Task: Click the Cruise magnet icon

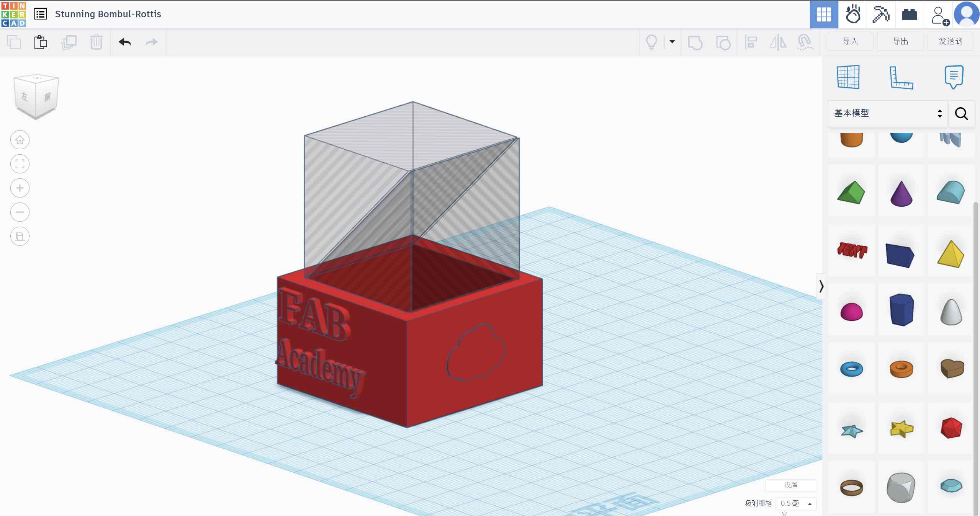Action: [x=805, y=42]
